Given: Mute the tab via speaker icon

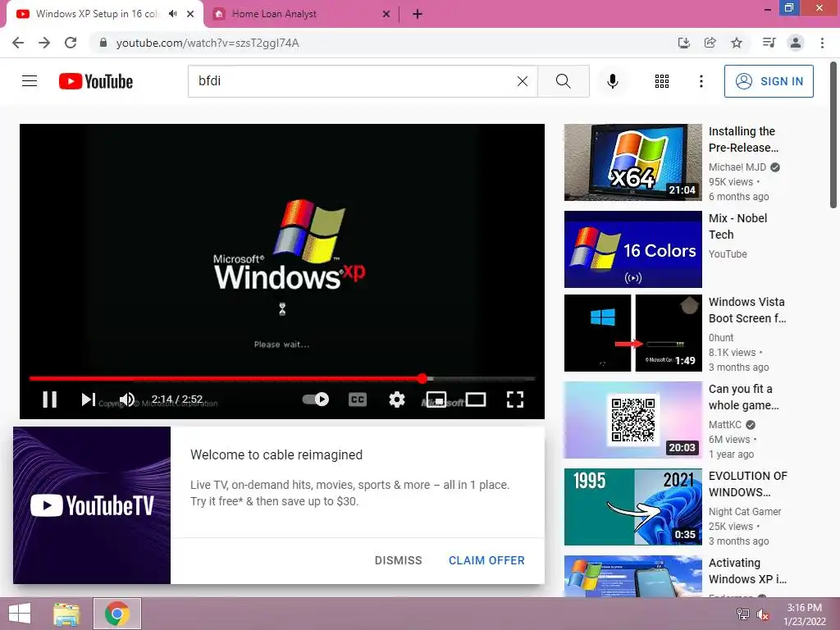Looking at the screenshot, I should pos(172,14).
